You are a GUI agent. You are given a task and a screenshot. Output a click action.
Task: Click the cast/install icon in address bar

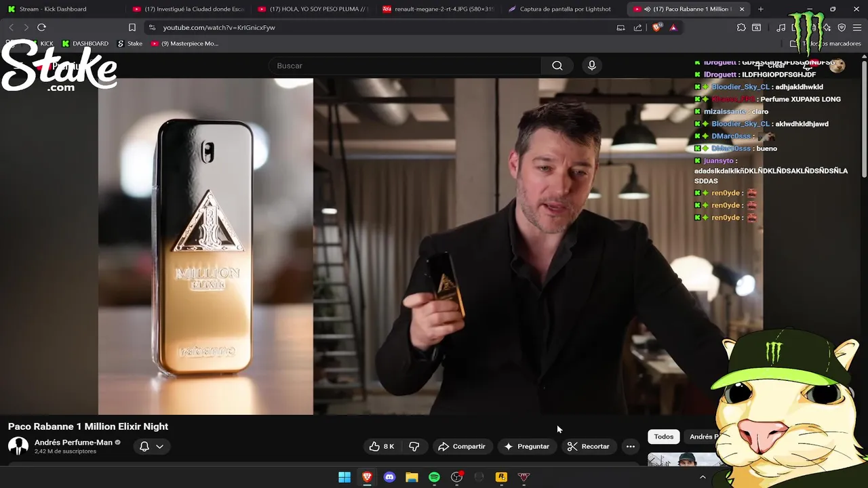[620, 28]
